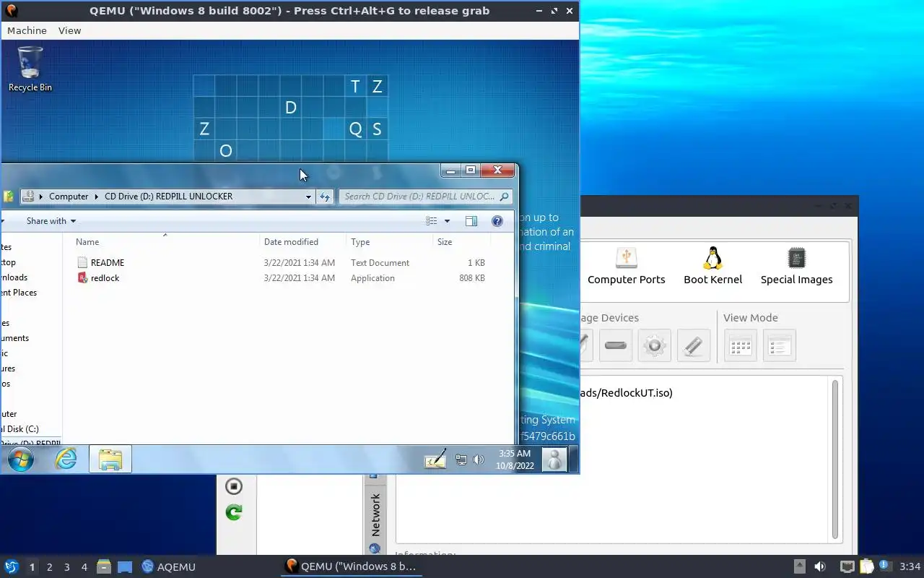Open the view options dropdown arrow in Explorer

click(x=447, y=221)
